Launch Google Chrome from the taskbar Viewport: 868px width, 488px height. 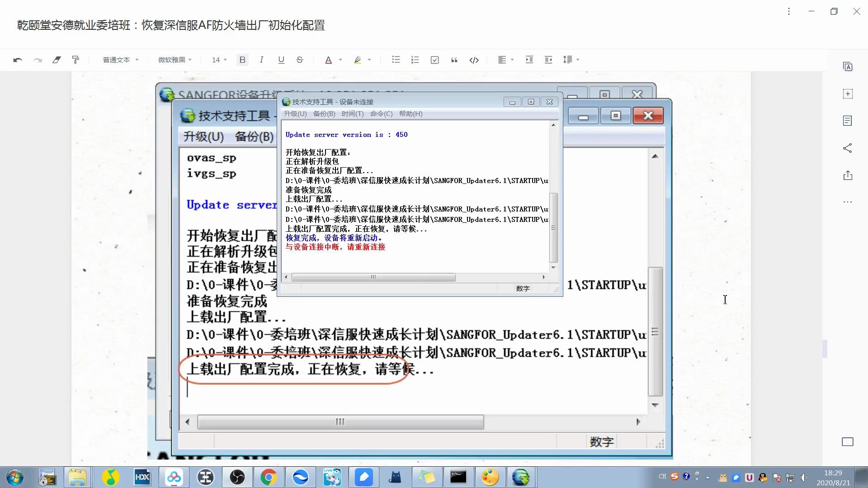pos(269,477)
